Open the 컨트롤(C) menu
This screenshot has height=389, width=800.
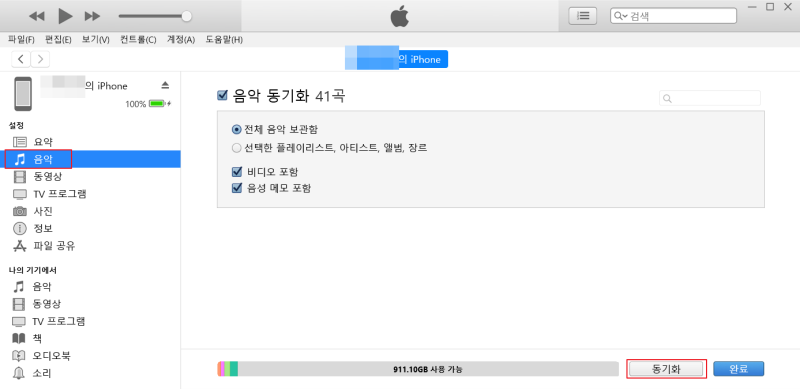(138, 40)
